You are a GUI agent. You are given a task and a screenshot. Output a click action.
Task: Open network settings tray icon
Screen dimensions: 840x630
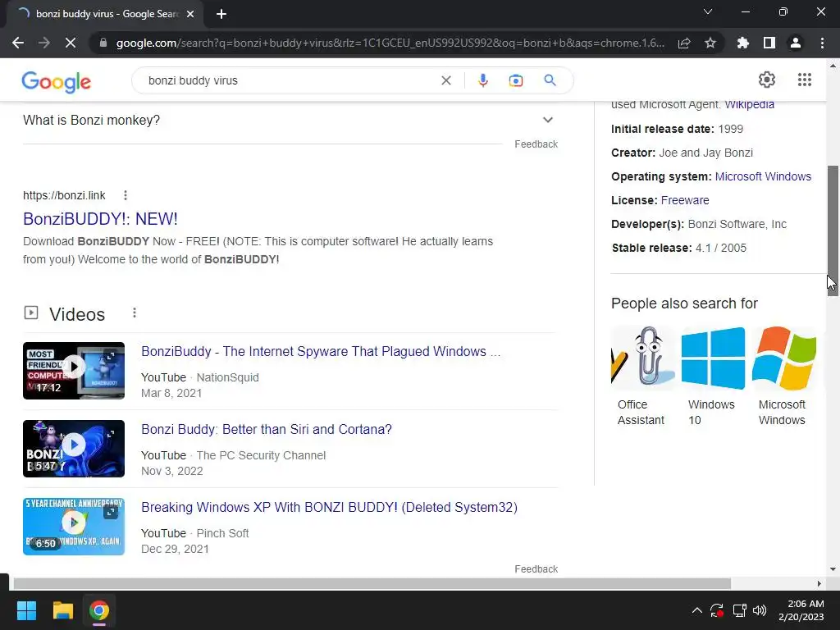tap(739, 610)
